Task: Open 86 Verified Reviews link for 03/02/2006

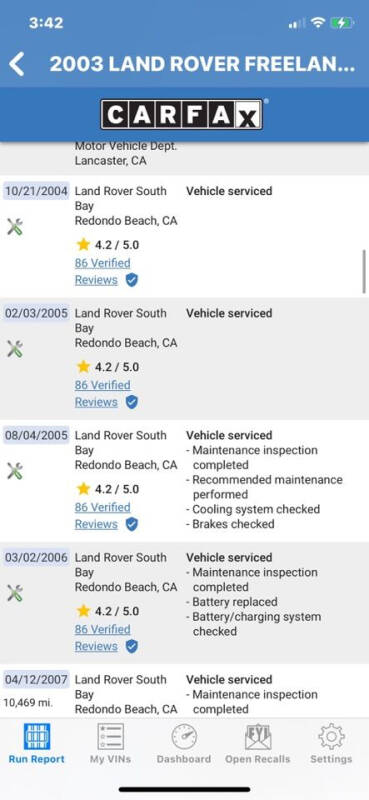Action: [x=102, y=637]
